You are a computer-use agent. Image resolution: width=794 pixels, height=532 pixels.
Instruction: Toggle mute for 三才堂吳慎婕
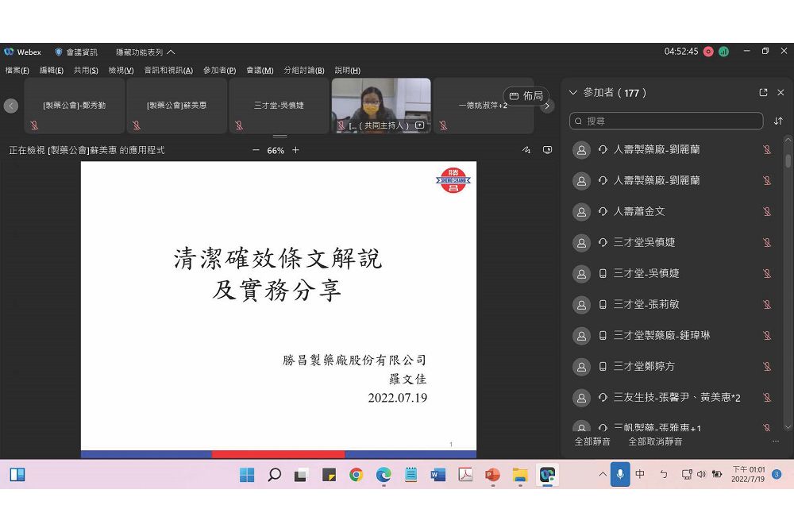pos(767,242)
